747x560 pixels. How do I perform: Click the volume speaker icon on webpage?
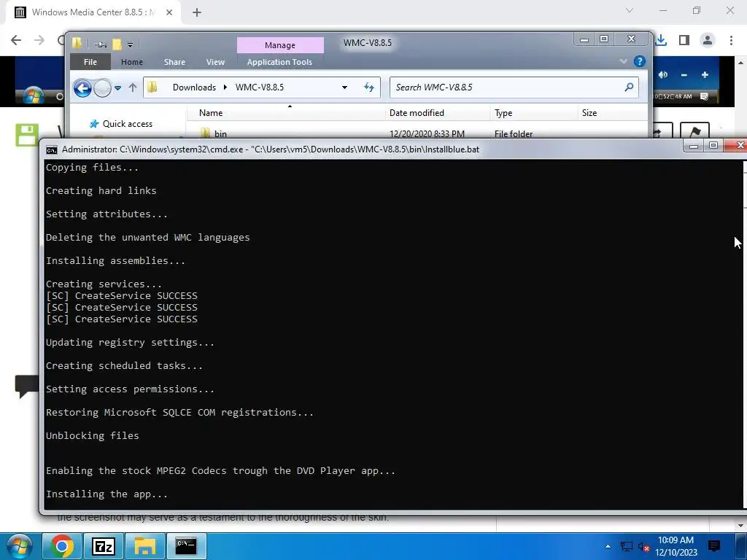(x=662, y=75)
